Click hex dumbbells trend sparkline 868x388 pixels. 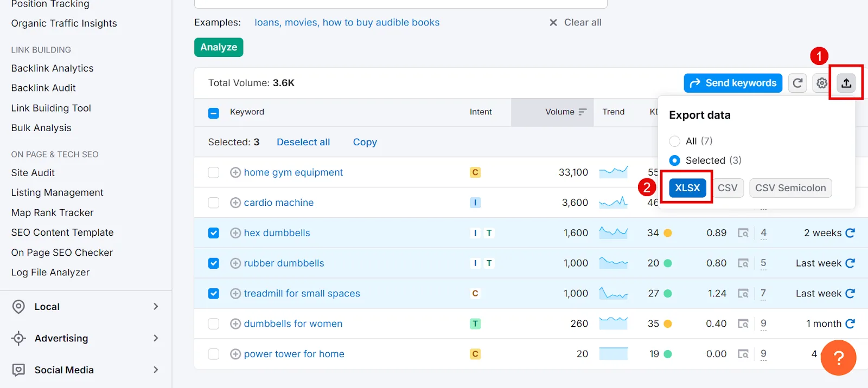[x=614, y=233]
